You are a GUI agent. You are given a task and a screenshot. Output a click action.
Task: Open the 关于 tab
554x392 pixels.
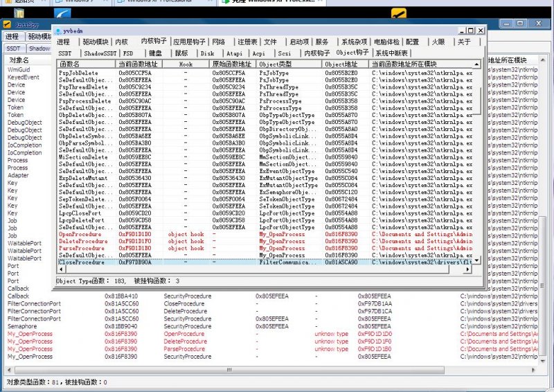point(464,42)
